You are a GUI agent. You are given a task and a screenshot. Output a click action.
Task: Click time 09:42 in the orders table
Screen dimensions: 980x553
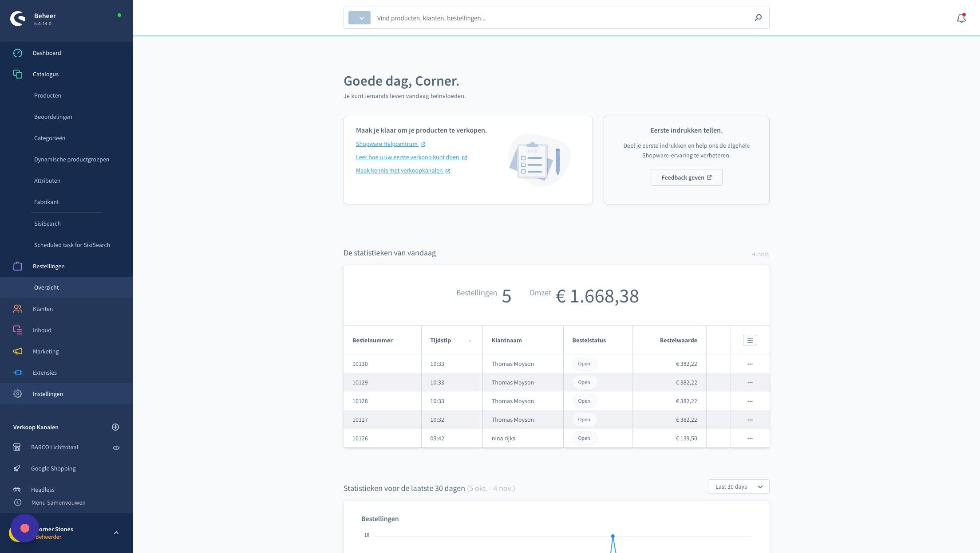(437, 438)
